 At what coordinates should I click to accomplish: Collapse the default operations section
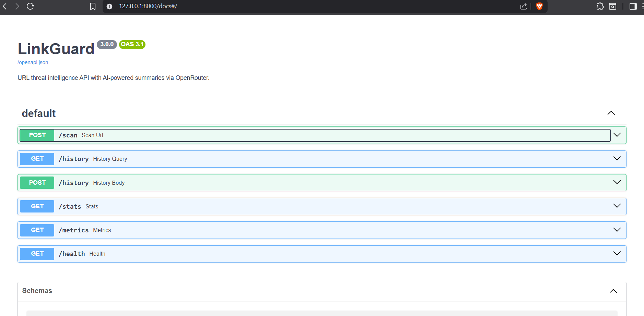pos(611,113)
